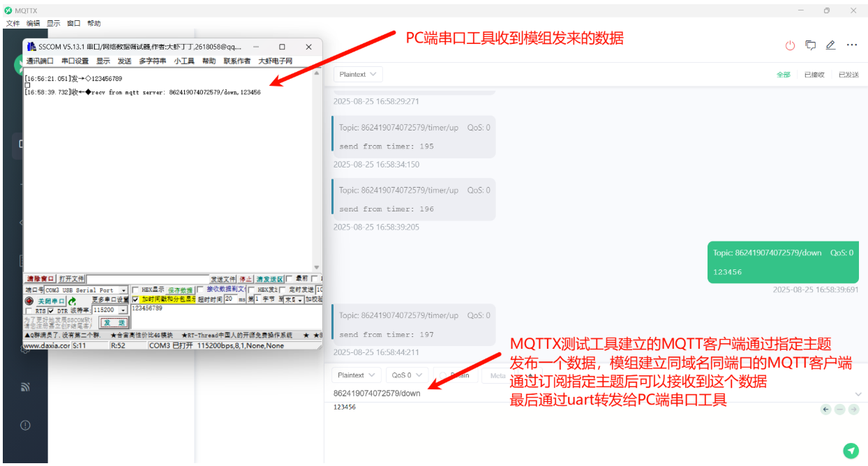Open 通讯端口 menu in SSCOM

click(40, 61)
